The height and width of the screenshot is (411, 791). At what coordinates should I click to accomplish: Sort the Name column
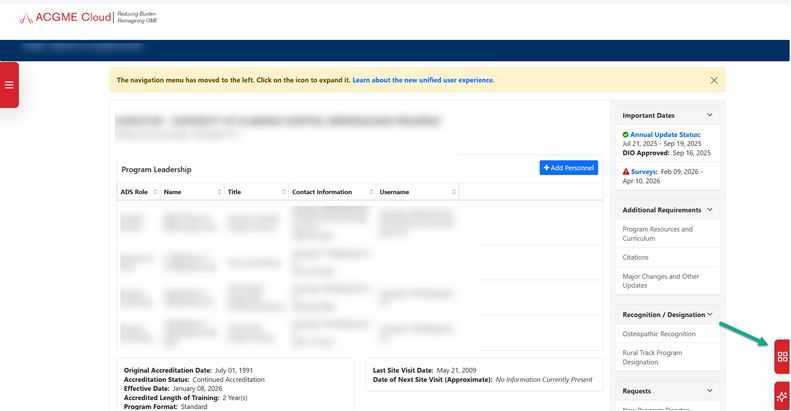(x=219, y=192)
